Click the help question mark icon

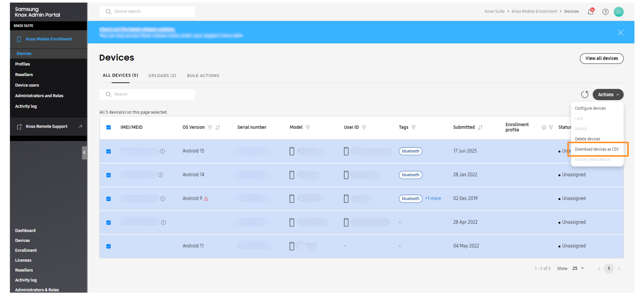[605, 12]
